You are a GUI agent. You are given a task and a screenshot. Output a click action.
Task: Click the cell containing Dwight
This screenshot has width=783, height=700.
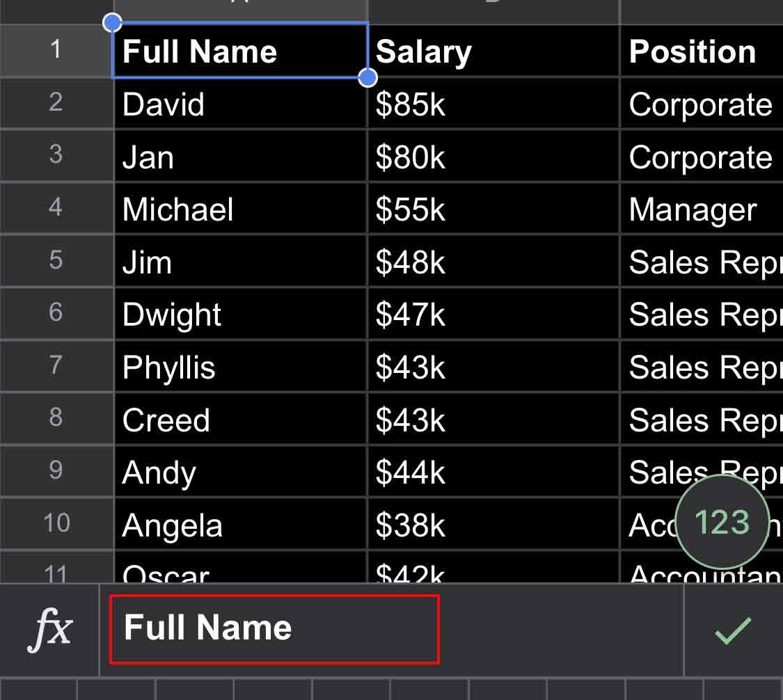coord(240,315)
